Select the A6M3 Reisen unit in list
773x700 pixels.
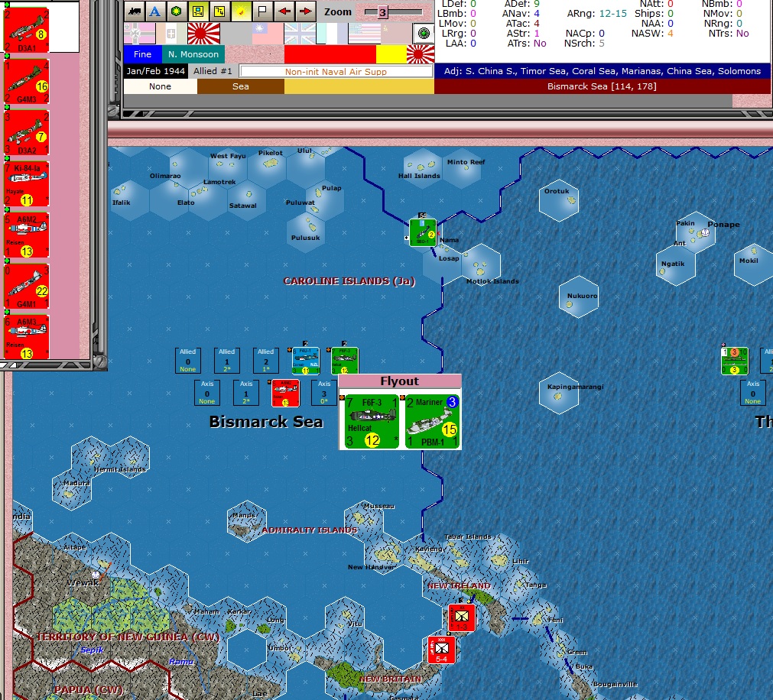pos(27,337)
